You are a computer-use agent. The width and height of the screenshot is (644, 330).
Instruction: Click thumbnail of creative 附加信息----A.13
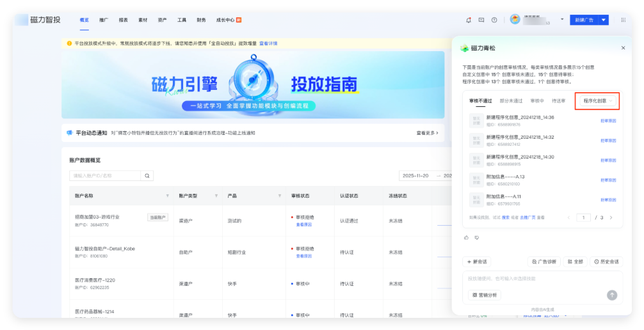coord(476,180)
